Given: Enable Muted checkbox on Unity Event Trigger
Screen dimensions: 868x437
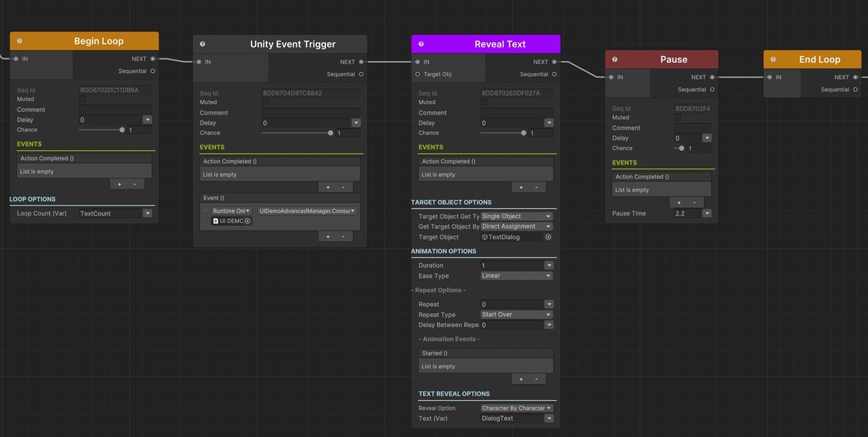Looking at the screenshot, I should 265,102.
